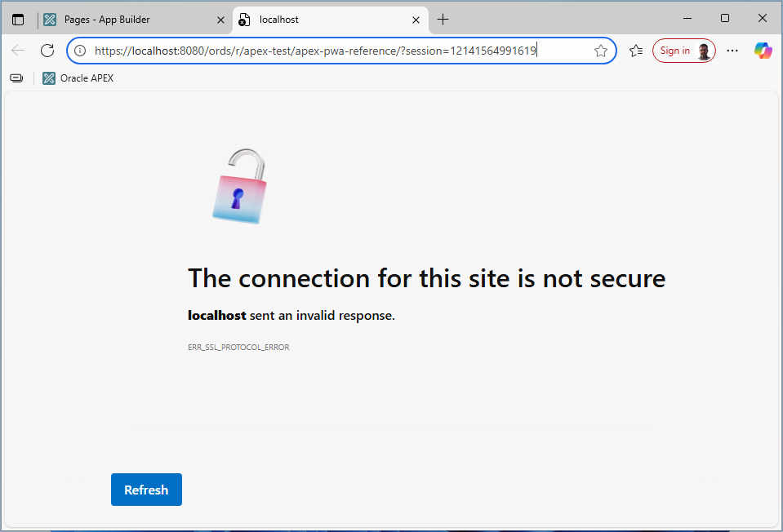Screen dimensions: 783x532
Task: Click the address bar URL field
Action: click(x=327, y=51)
